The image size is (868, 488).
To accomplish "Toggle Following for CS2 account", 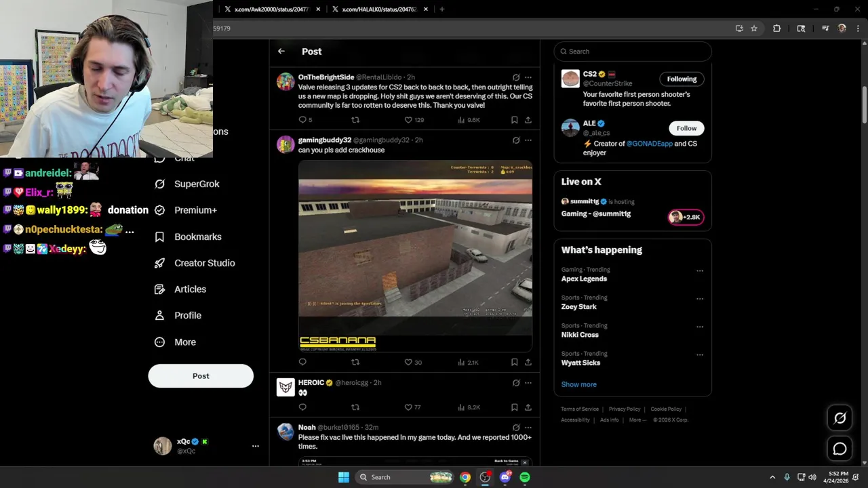I will tap(682, 79).
